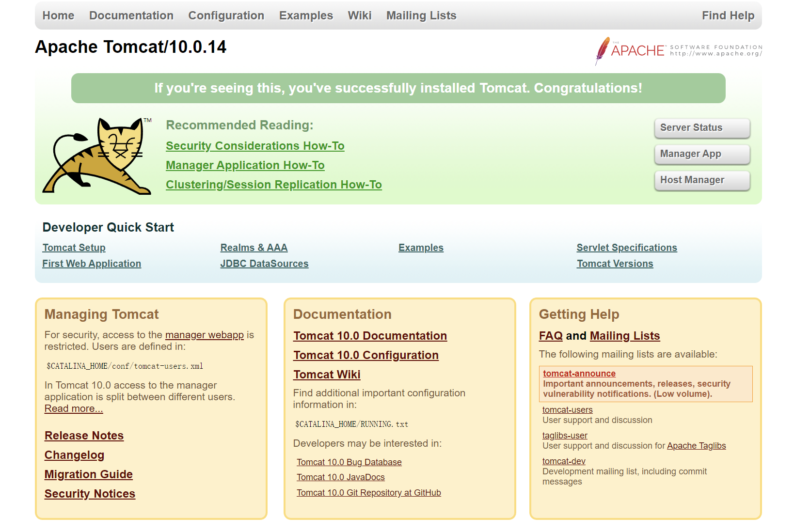
Task: Open the Tomcat Setup quick start link
Action: [74, 248]
